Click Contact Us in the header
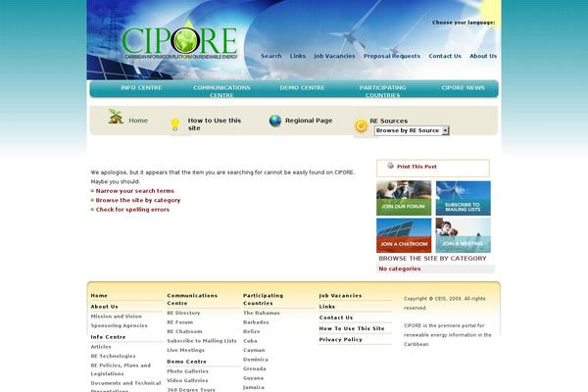 pyautogui.click(x=445, y=56)
